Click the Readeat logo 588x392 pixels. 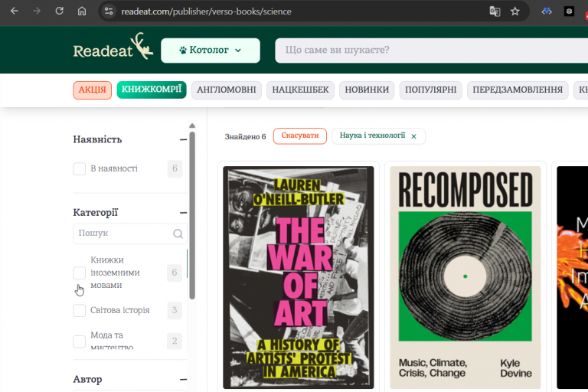click(x=113, y=46)
